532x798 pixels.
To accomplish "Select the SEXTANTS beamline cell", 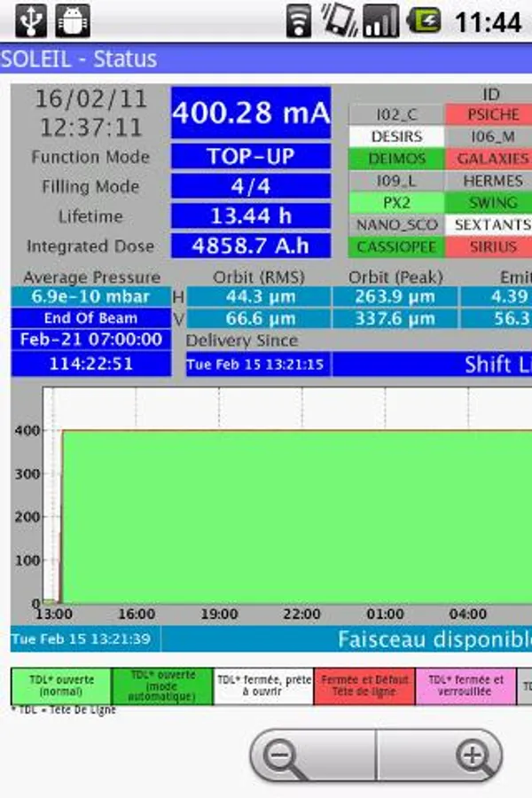I will pyautogui.click(x=489, y=224).
